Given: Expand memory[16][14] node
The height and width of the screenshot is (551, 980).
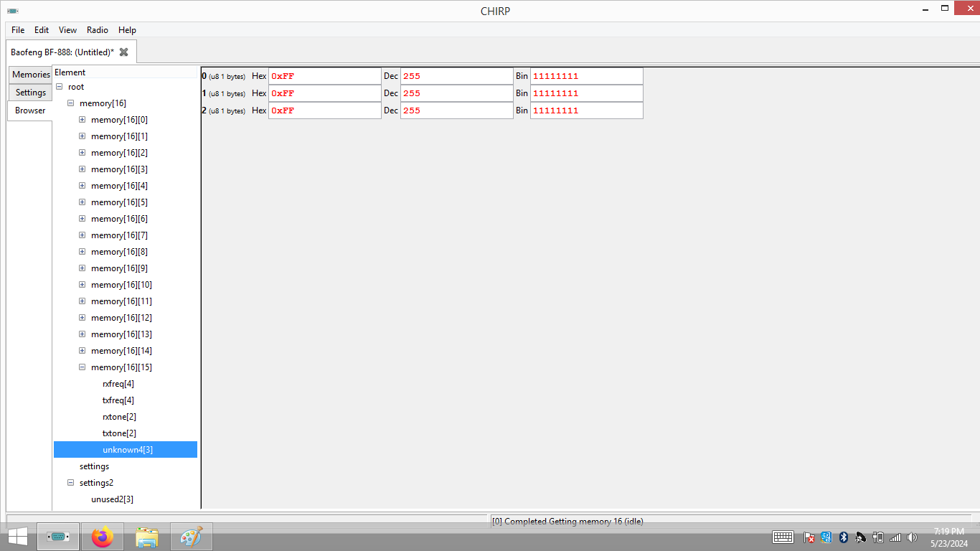Looking at the screenshot, I should [x=83, y=351].
